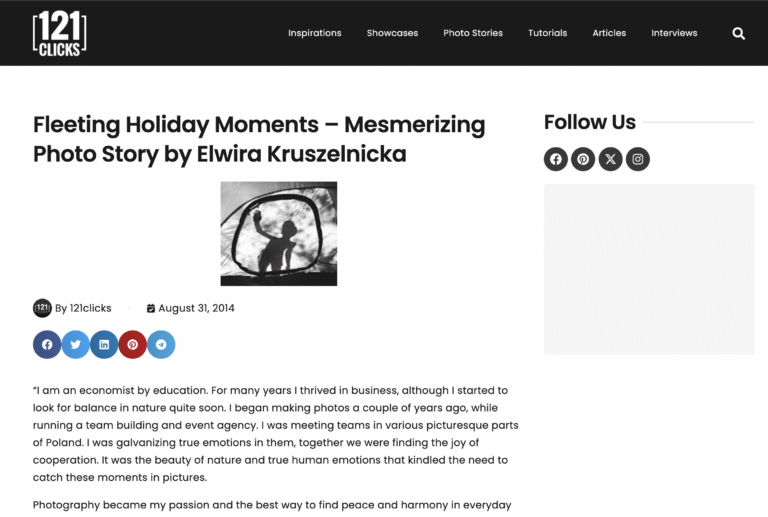Viewport: 768px width, 517px height.
Task: Open Instagram under Follow Us
Action: [638, 159]
